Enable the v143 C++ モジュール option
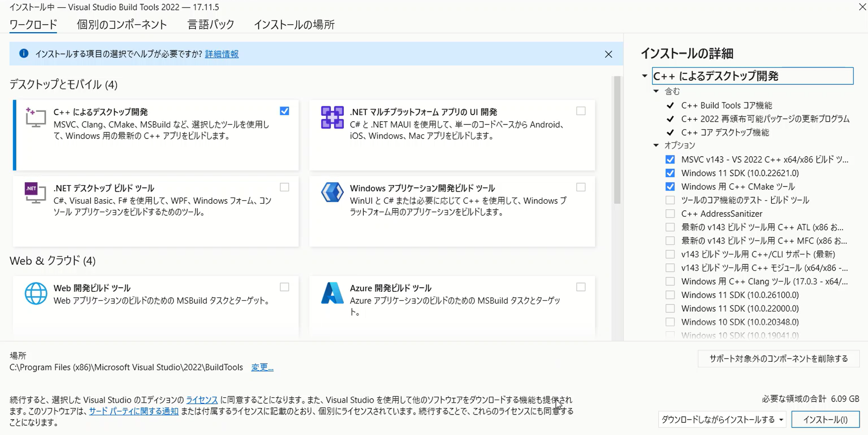The height and width of the screenshot is (435, 868). 670,268
